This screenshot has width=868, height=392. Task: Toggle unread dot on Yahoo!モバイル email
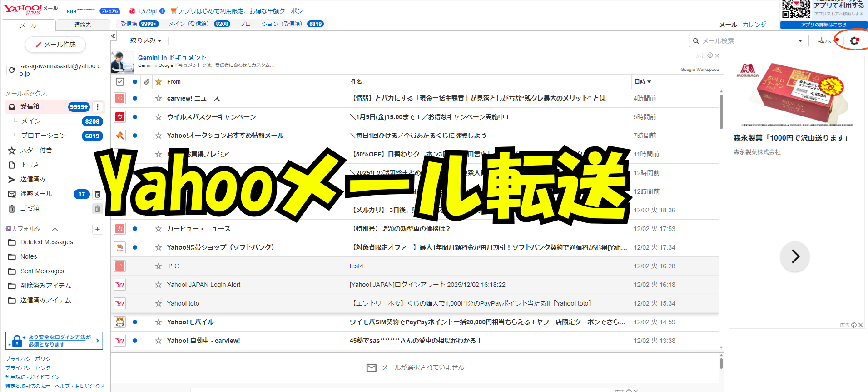[x=135, y=322]
